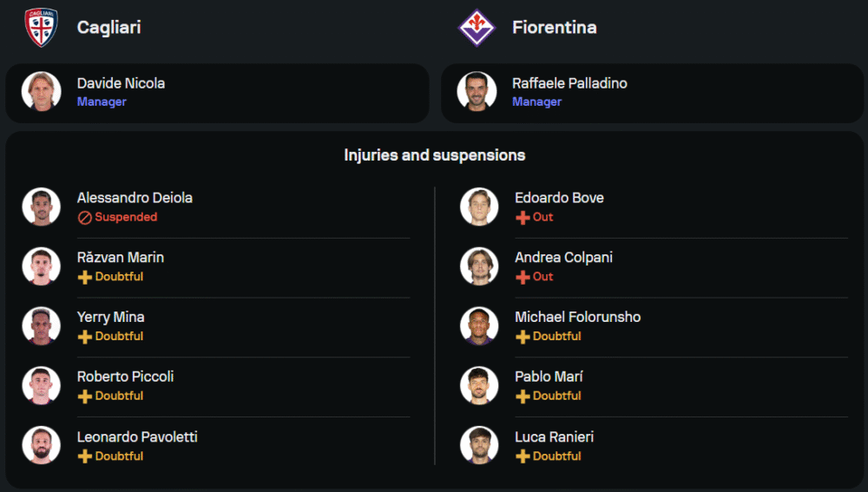Click the doubtful icon under Răzvan Marin

85,277
